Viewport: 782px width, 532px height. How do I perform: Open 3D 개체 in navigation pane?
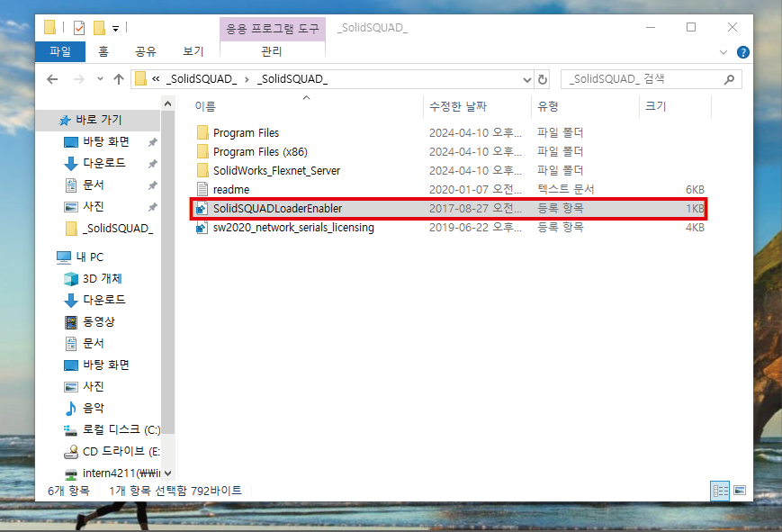102,278
